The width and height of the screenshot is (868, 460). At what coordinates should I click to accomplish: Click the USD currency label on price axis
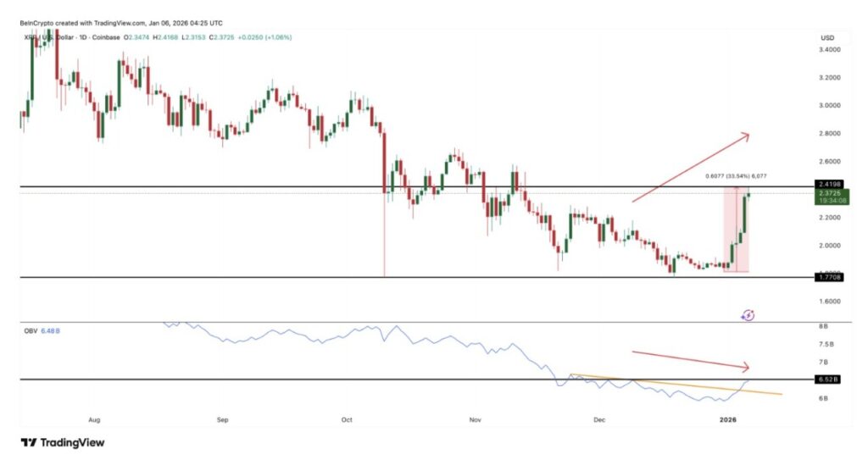[827, 39]
